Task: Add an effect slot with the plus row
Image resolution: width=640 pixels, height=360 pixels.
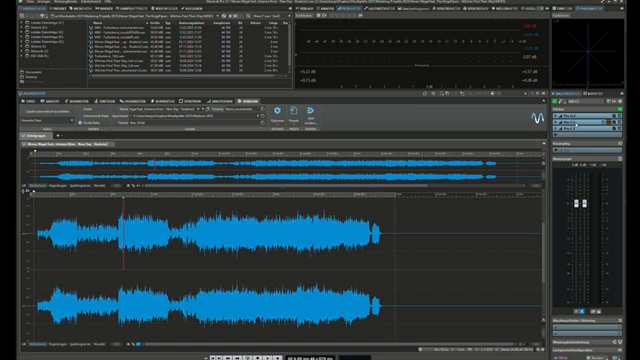Action: click(587, 134)
